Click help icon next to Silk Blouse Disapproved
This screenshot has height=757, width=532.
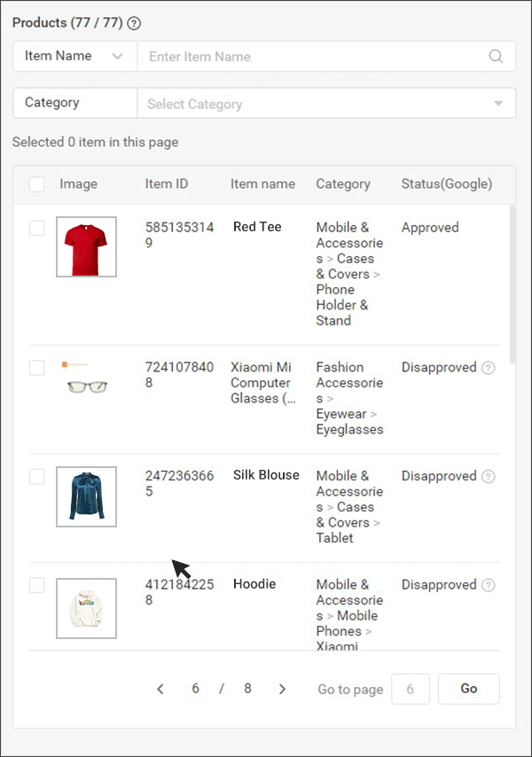[x=488, y=477]
